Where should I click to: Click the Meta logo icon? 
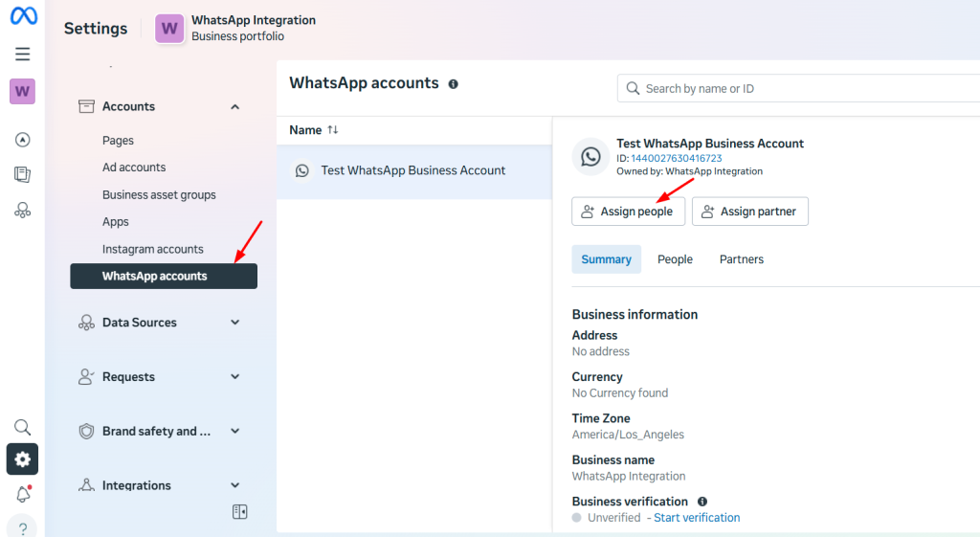pyautogui.click(x=23, y=16)
